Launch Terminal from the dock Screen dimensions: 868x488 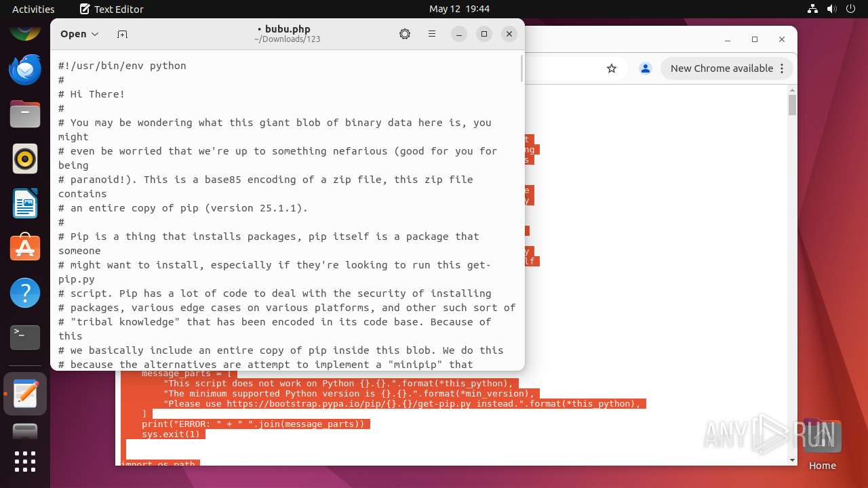coord(25,337)
